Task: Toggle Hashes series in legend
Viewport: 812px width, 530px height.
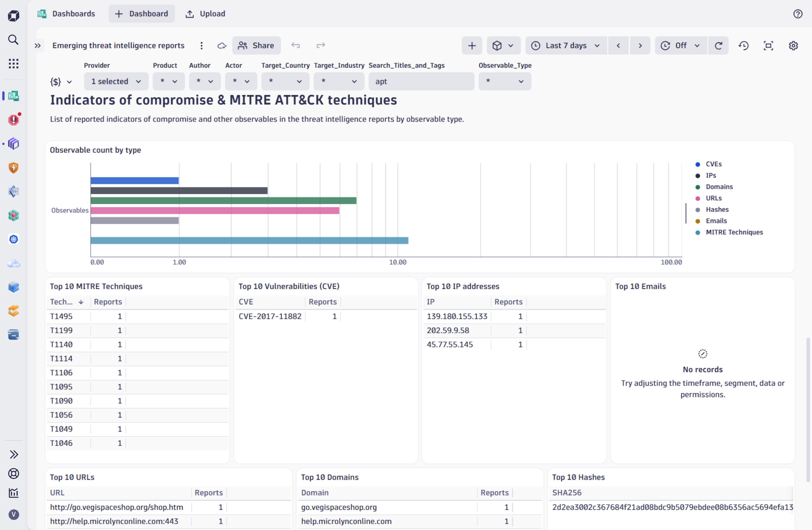Action: click(712, 209)
